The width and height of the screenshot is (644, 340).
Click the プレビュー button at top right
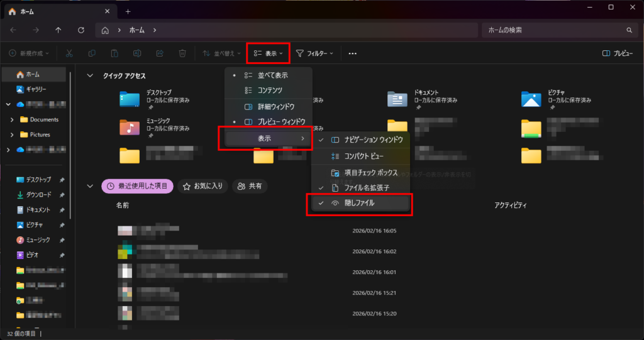[618, 53]
